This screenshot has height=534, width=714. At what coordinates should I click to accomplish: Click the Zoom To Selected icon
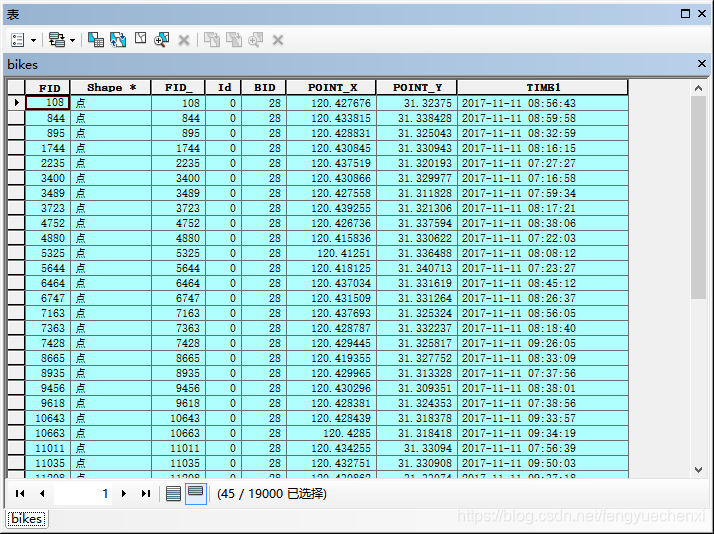point(161,40)
